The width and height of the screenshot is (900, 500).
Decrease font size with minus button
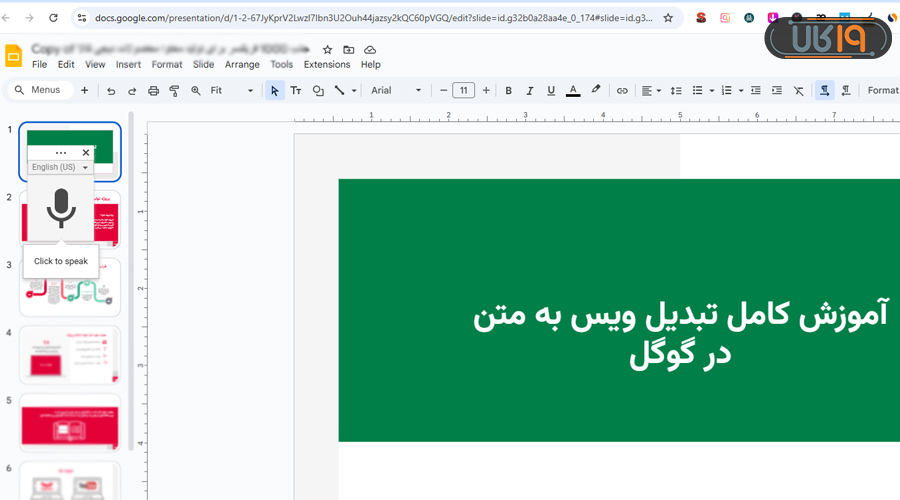443,91
